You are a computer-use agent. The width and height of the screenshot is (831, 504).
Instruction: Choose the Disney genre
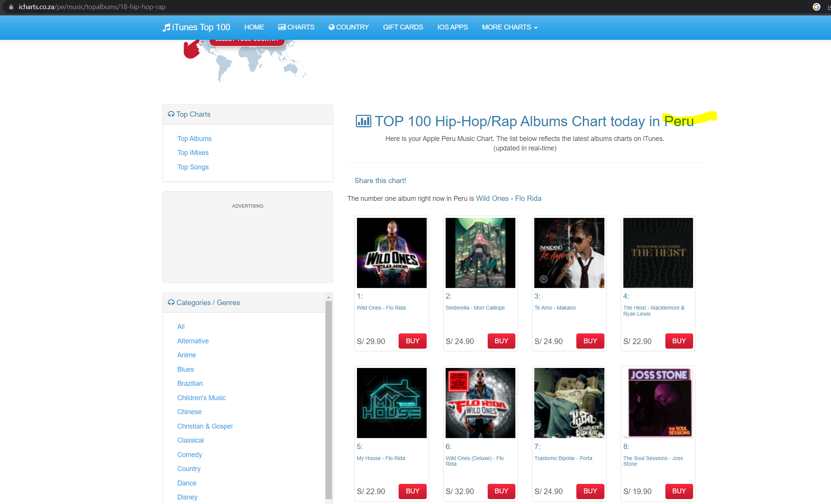(x=187, y=497)
